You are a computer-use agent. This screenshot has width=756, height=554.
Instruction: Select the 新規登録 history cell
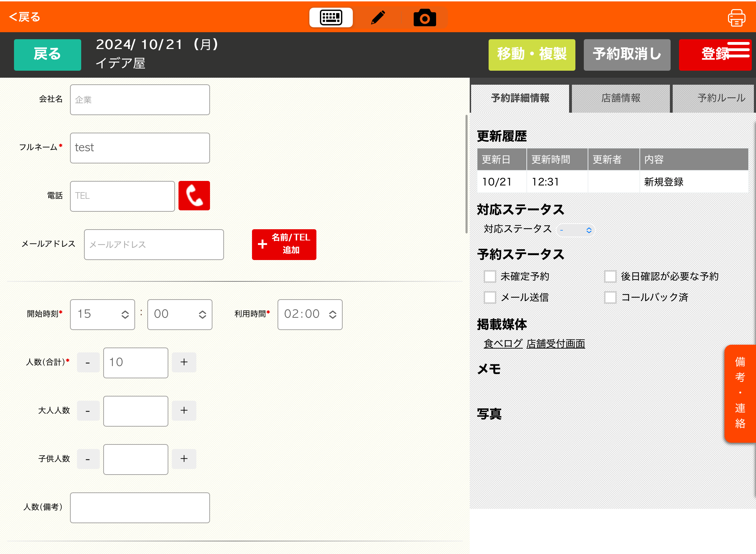click(x=694, y=182)
